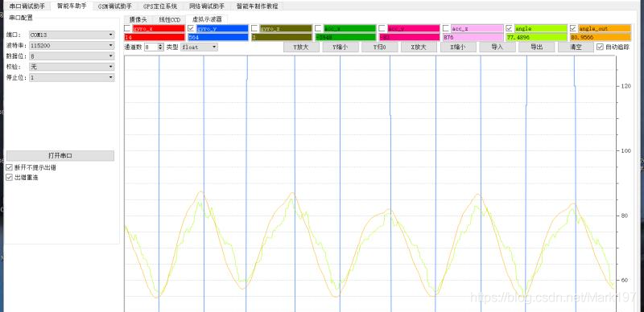Click the 60 label on the Y axis
Screen dimensions: 644x312
(624, 280)
